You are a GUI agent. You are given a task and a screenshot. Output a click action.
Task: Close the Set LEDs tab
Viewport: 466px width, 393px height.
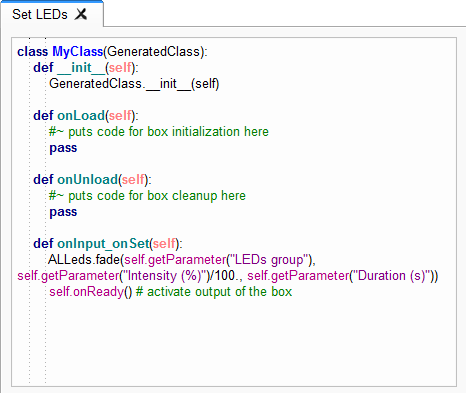pyautogui.click(x=81, y=14)
